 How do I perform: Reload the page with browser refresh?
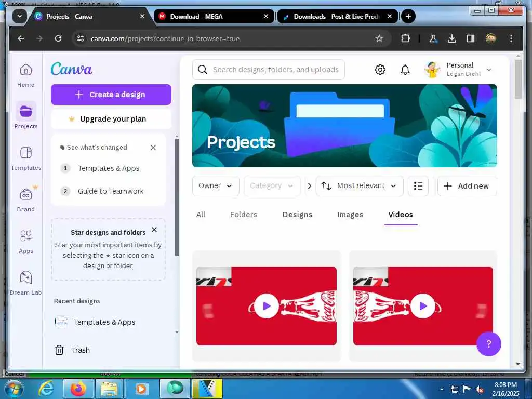[x=58, y=38]
